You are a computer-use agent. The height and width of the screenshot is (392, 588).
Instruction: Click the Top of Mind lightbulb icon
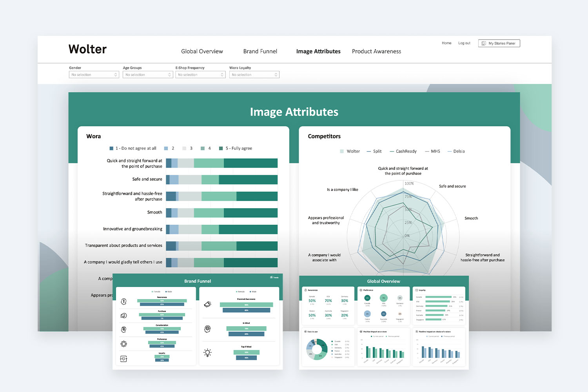click(x=208, y=352)
